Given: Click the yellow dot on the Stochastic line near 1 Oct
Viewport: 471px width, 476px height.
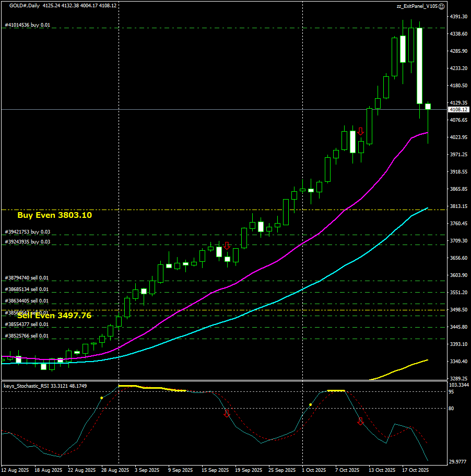Looking at the screenshot, I should [310, 404].
